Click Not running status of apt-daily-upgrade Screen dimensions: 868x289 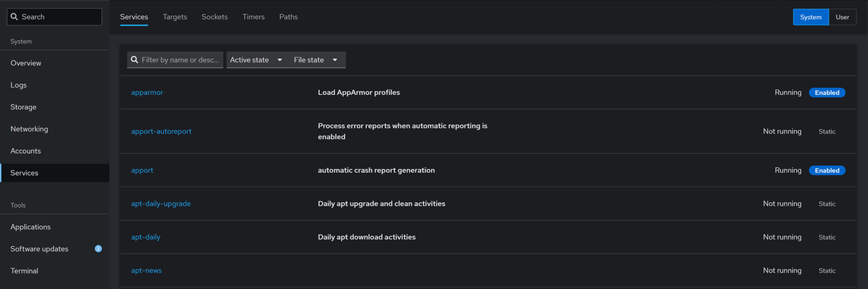click(x=782, y=204)
